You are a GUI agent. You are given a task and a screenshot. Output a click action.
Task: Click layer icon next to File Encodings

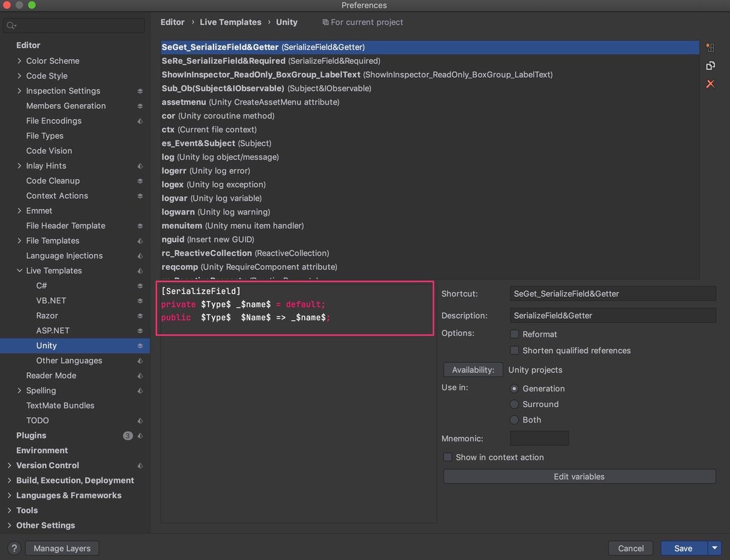click(x=140, y=121)
